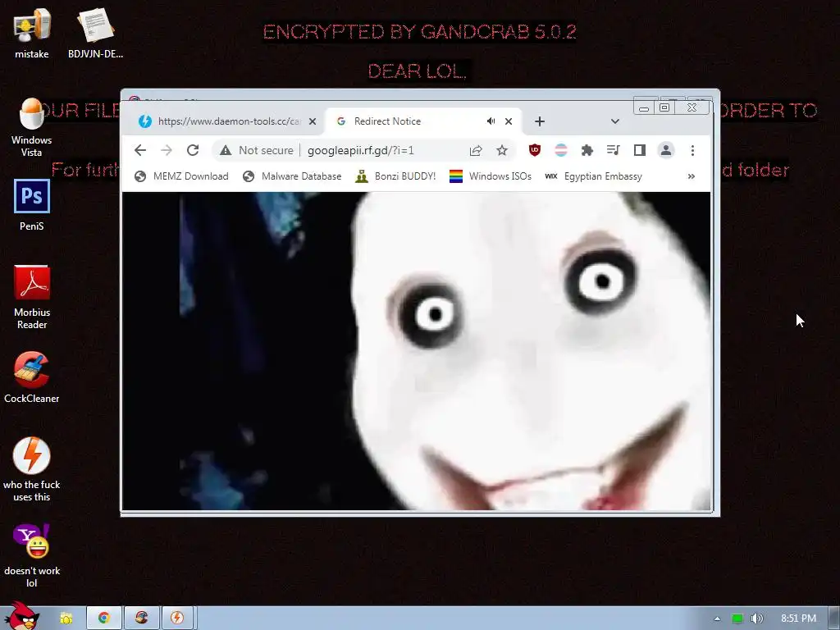The width and height of the screenshot is (840, 630).
Task: Open the Windows ISOs bookmark
Action: (x=491, y=176)
